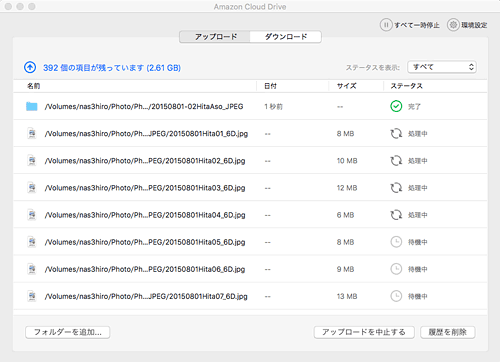
Task: Click the すべて一時停止 label
Action: coord(417,25)
